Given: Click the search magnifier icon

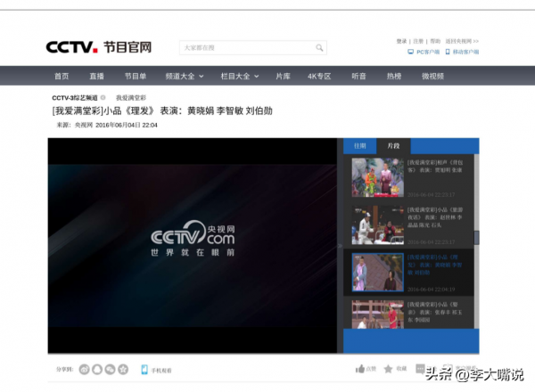Looking at the screenshot, I should (x=319, y=47).
